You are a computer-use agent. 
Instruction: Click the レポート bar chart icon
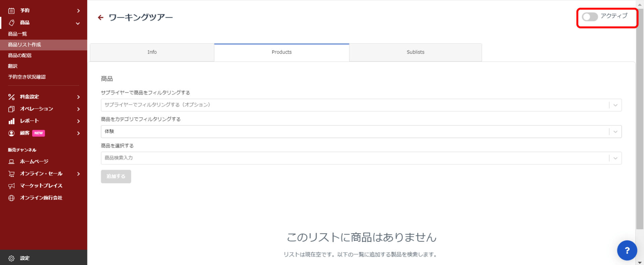(x=11, y=121)
